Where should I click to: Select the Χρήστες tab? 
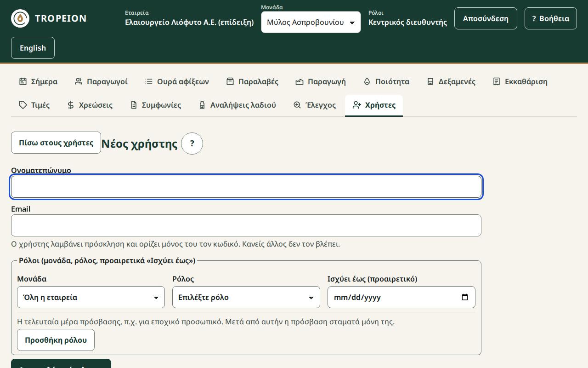(x=374, y=105)
